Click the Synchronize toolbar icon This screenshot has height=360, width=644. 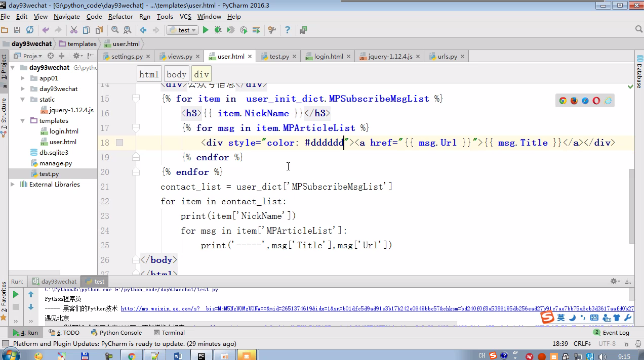point(30,30)
